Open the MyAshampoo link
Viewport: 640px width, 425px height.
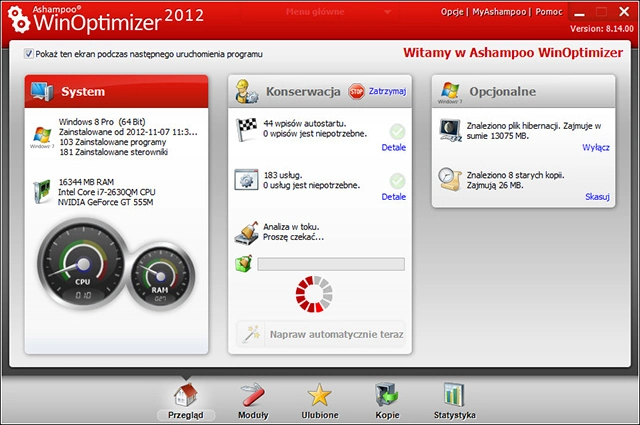pyautogui.click(x=499, y=12)
